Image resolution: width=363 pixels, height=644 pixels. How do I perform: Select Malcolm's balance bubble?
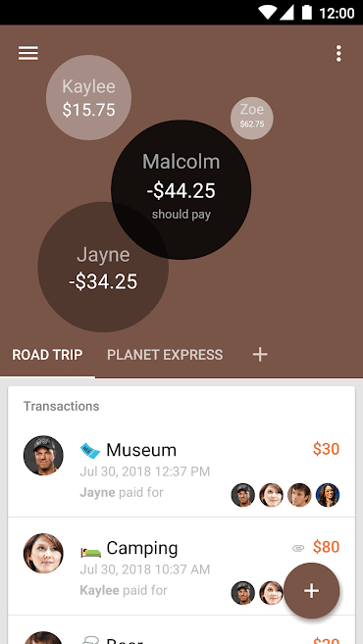click(181, 189)
